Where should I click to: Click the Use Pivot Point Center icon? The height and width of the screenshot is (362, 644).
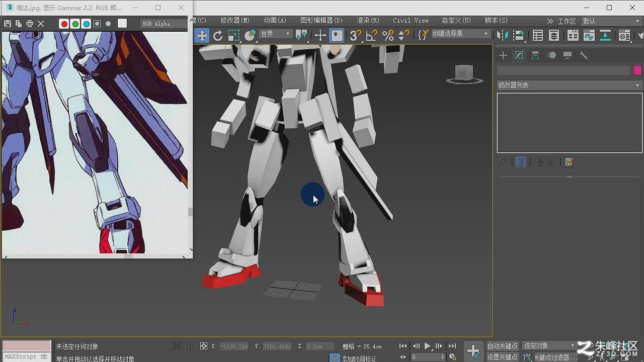(301, 35)
